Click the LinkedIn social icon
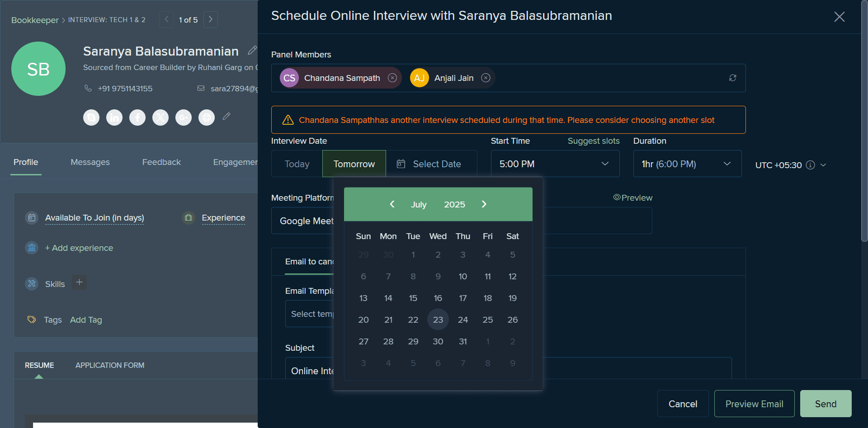The width and height of the screenshot is (868, 428). [x=114, y=118]
